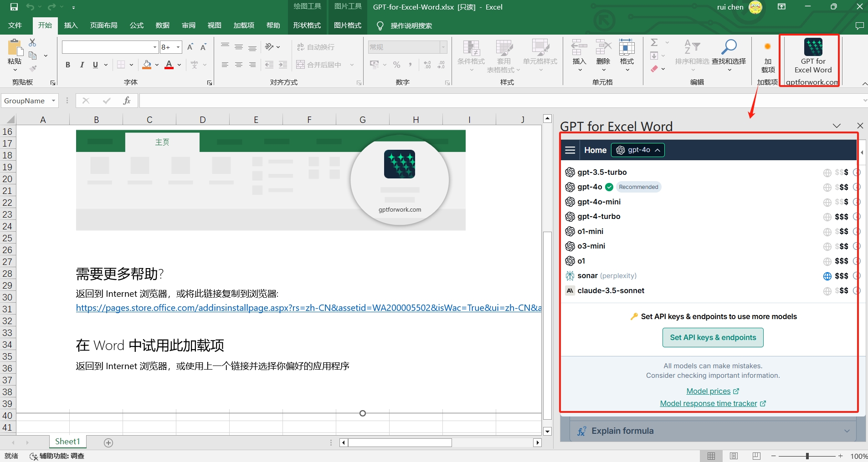Expand the formula bar chevron
868x462 pixels.
click(865, 101)
